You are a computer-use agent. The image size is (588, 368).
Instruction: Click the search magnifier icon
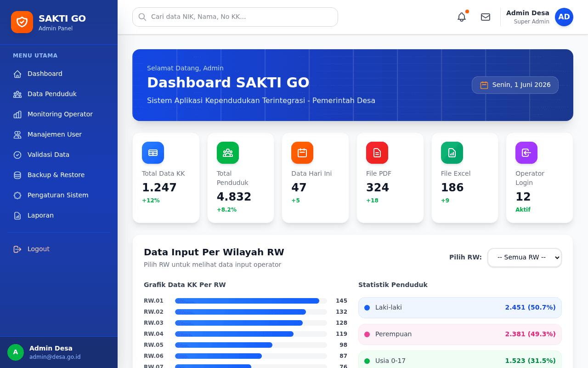(x=142, y=17)
